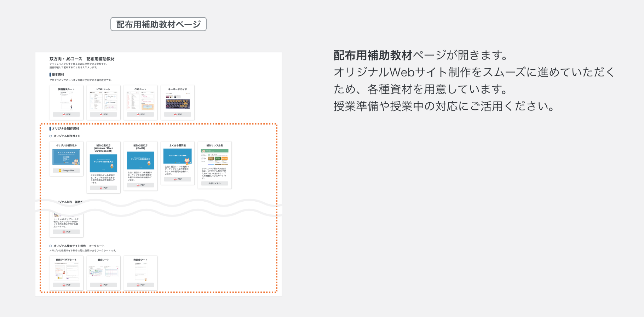Click the sentence 授業準備や授業中の対応にご活用ください。
The image size is (644, 317).
click(x=444, y=106)
